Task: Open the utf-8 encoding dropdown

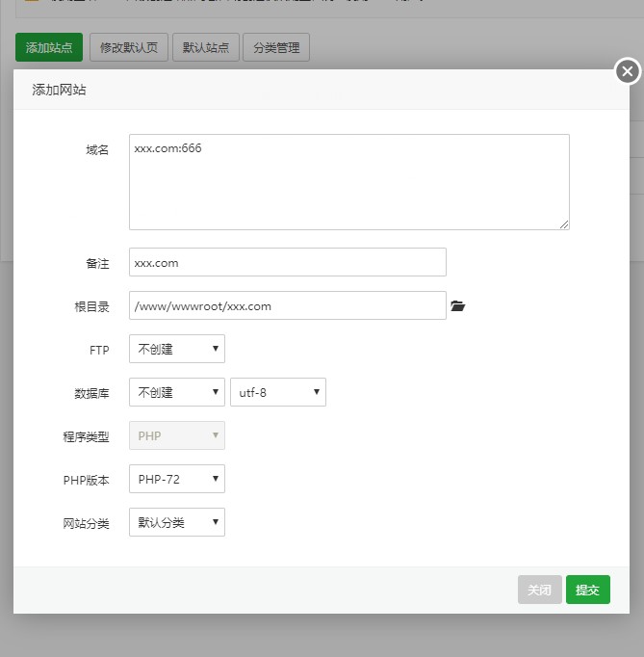Action: pyautogui.click(x=278, y=392)
